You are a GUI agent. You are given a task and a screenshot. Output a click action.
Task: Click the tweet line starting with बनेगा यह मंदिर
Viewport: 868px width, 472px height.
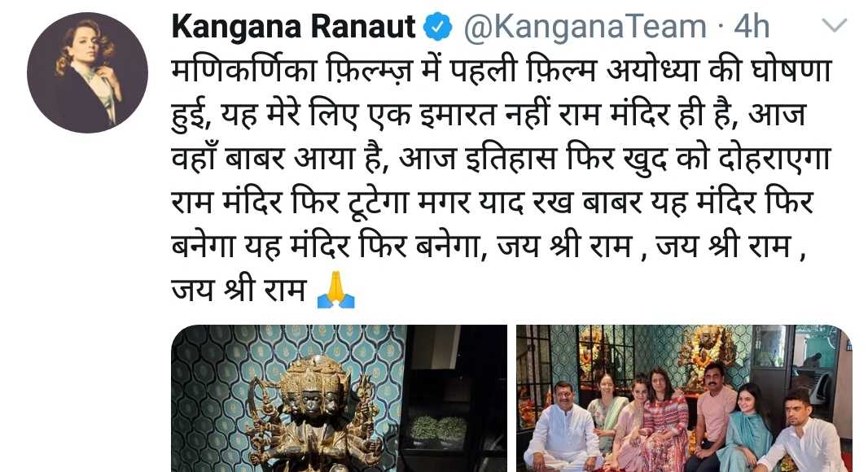489,247
